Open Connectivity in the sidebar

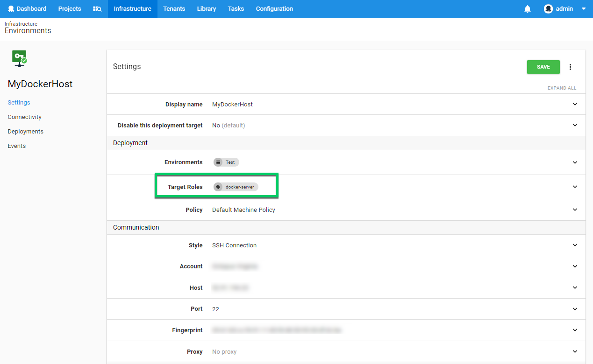click(x=24, y=117)
